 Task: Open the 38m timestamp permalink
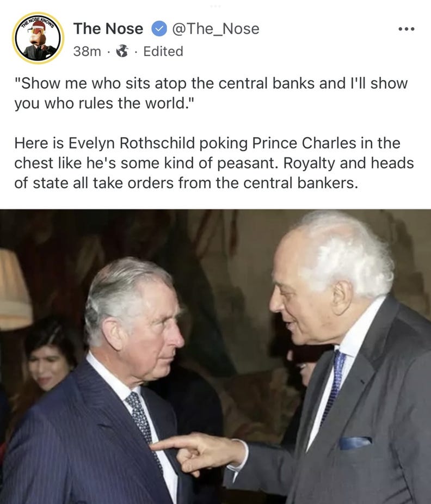(x=87, y=51)
